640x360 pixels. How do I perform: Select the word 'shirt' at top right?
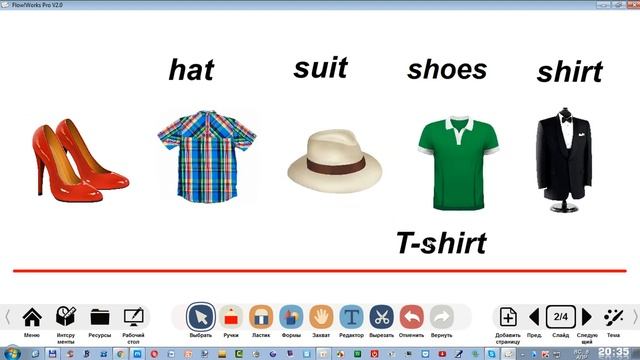(570, 72)
